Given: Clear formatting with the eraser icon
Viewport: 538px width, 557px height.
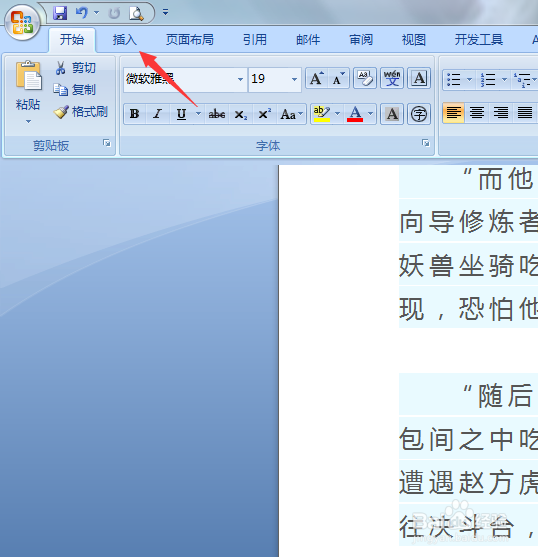Looking at the screenshot, I should [365, 79].
